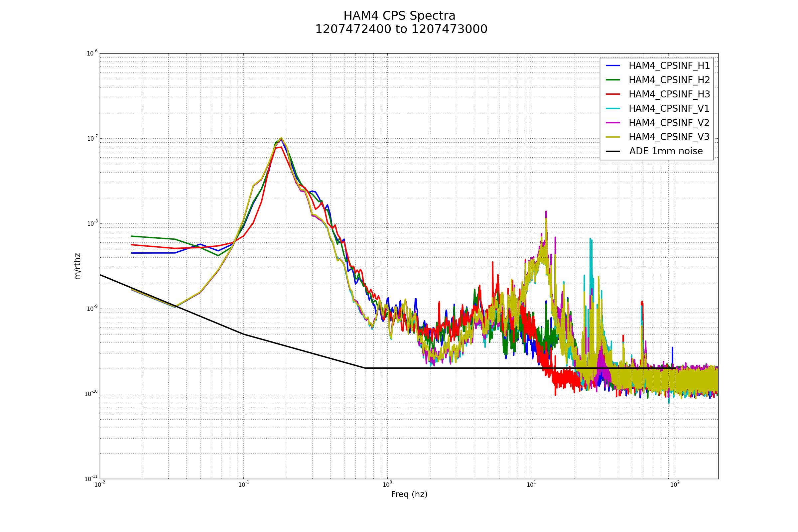Select the HAM4_CPSINF_H3 legend entry
Screen dimensions: 798x532
click(669, 94)
